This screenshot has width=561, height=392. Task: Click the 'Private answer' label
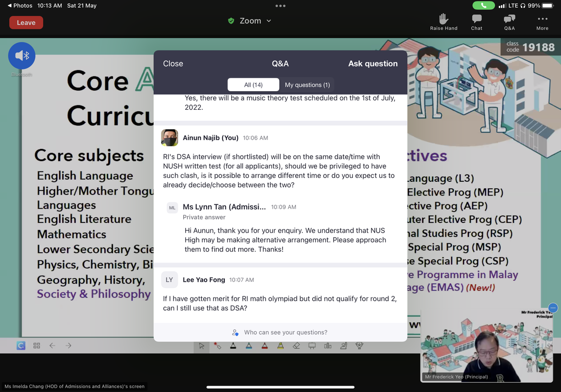point(204,217)
